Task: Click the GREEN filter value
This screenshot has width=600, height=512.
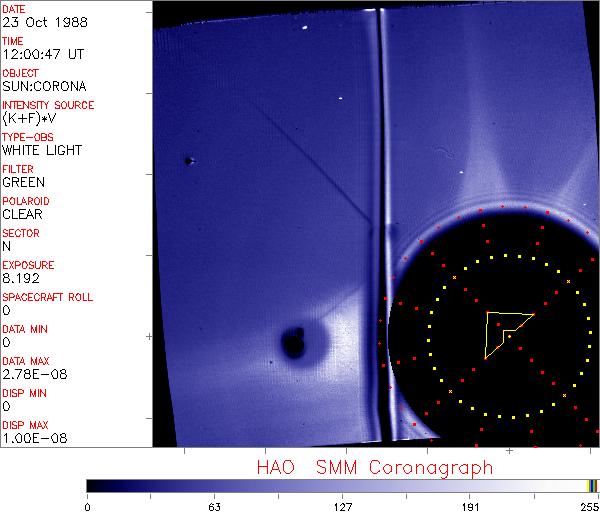Action: tap(23, 183)
